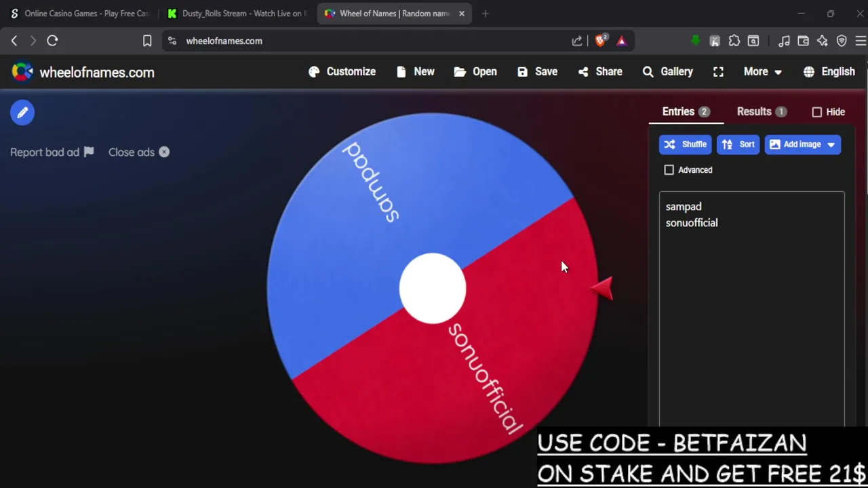Click the gray bookmark-like extension icon

[x=715, y=41]
